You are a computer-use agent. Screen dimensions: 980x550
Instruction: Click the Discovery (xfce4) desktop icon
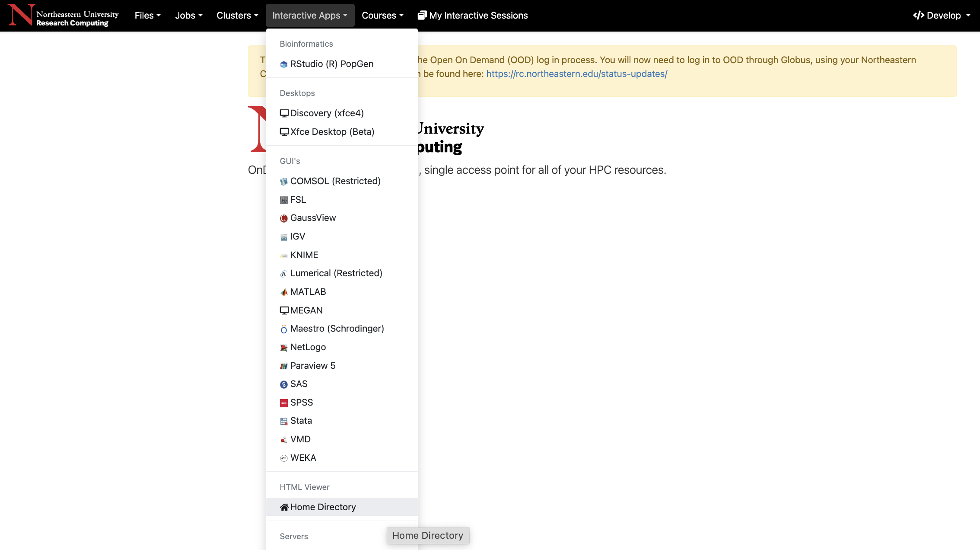tap(284, 113)
